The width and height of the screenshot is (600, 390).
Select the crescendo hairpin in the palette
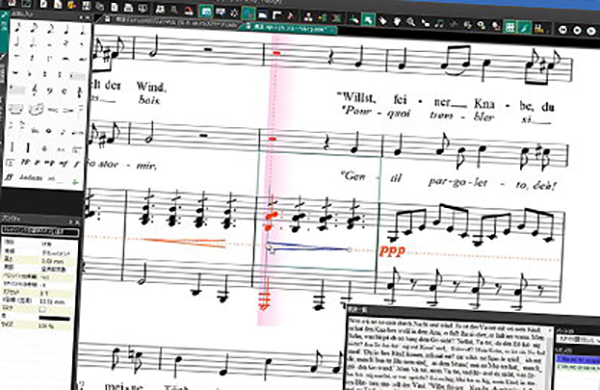(54, 111)
